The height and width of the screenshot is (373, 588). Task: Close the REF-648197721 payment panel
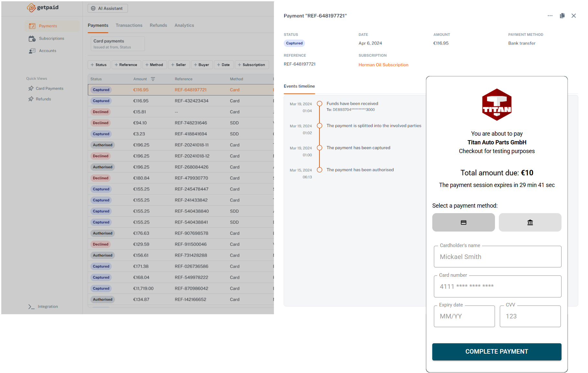(x=573, y=16)
